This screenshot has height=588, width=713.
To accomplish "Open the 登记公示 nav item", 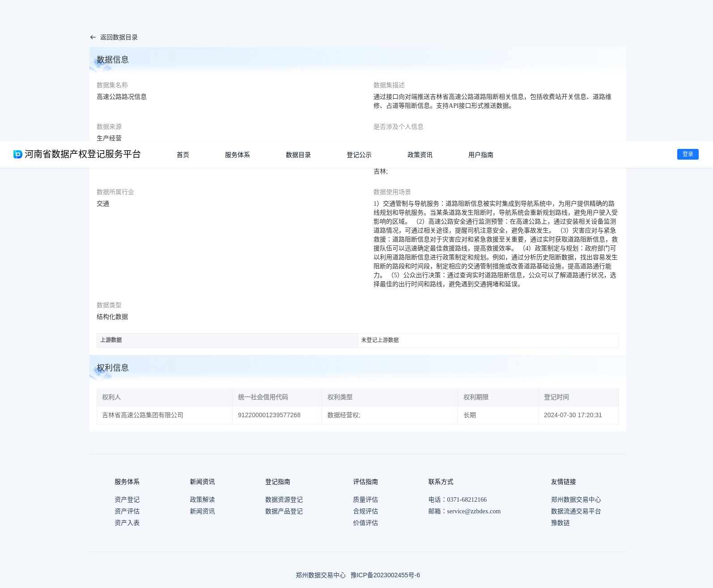I will pos(359,155).
